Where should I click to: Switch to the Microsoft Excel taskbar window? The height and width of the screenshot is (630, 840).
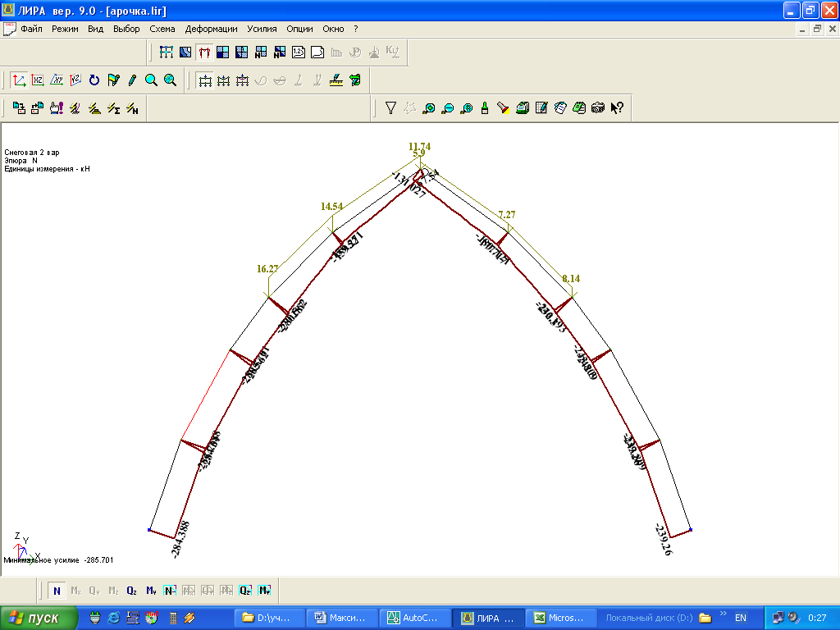[x=561, y=619]
